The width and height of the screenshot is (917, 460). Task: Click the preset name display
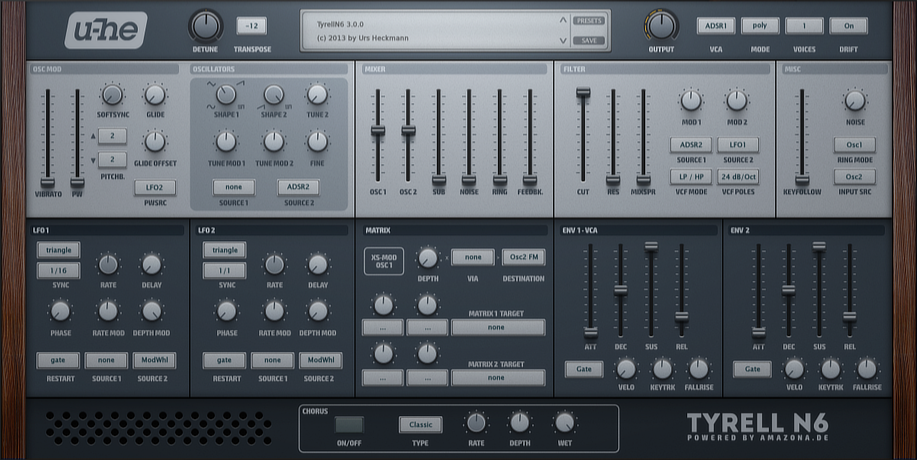pyautogui.click(x=433, y=31)
